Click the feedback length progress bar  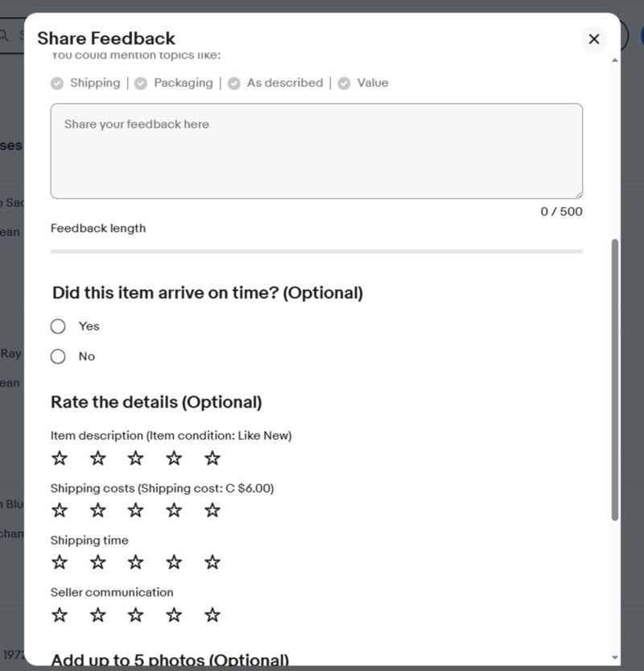(x=316, y=251)
